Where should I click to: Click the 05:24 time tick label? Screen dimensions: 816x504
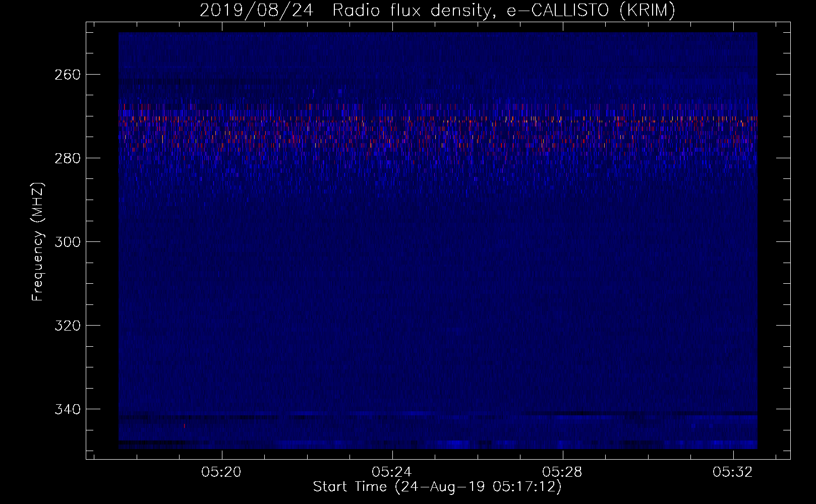pyautogui.click(x=392, y=472)
